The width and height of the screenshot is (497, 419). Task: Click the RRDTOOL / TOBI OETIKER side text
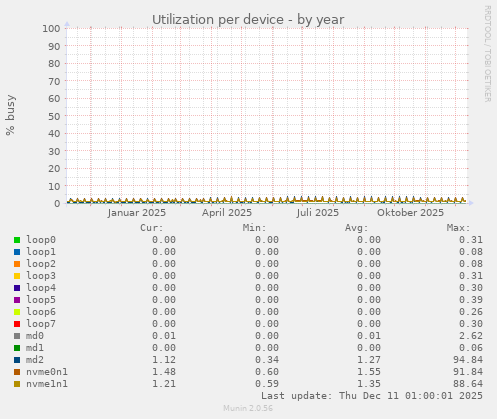click(x=487, y=54)
